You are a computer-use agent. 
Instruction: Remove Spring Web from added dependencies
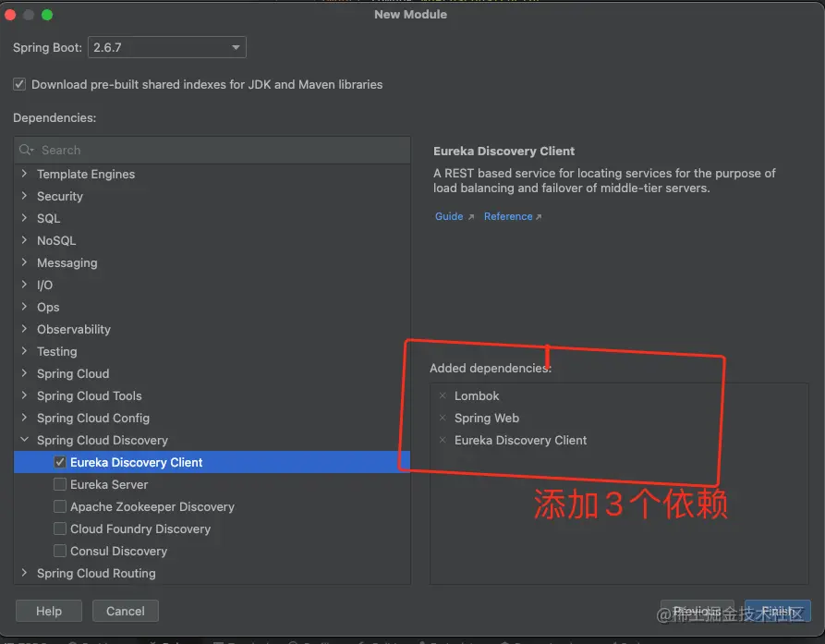click(443, 418)
